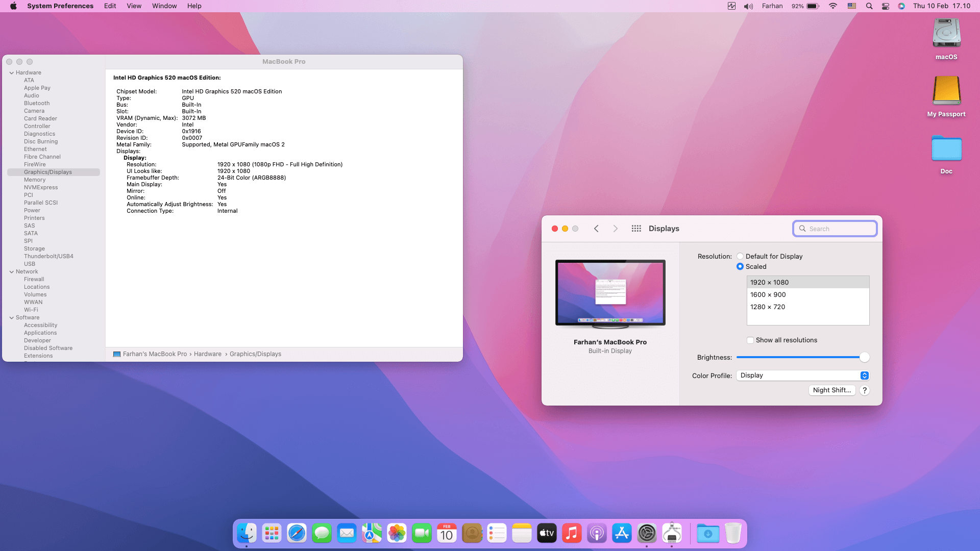Screen dimensions: 980x551
Task: Open System Preferences in the Dock
Action: tap(647, 534)
